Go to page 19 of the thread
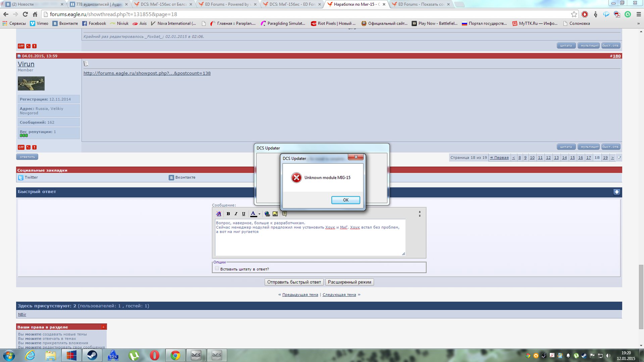 605,157
